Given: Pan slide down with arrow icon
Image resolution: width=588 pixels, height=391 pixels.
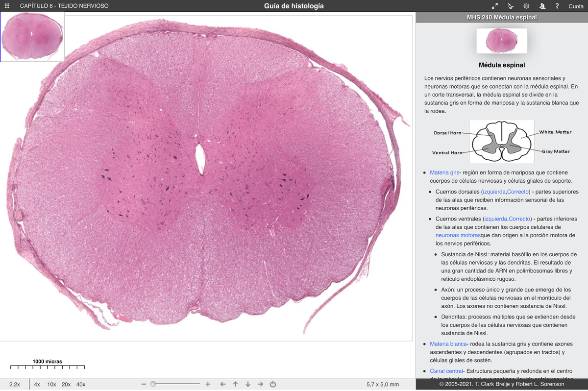Looking at the screenshot, I should pyautogui.click(x=248, y=384).
